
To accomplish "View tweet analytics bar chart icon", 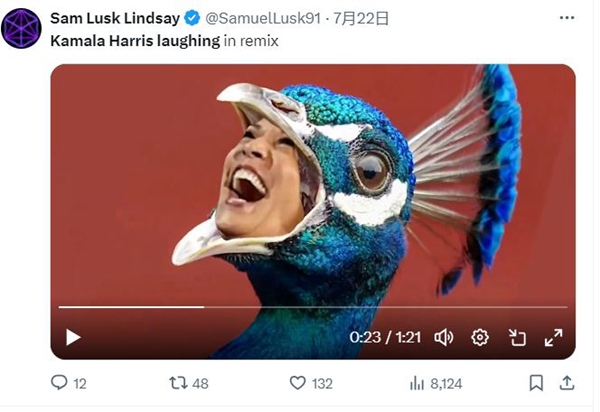I will 417,383.
